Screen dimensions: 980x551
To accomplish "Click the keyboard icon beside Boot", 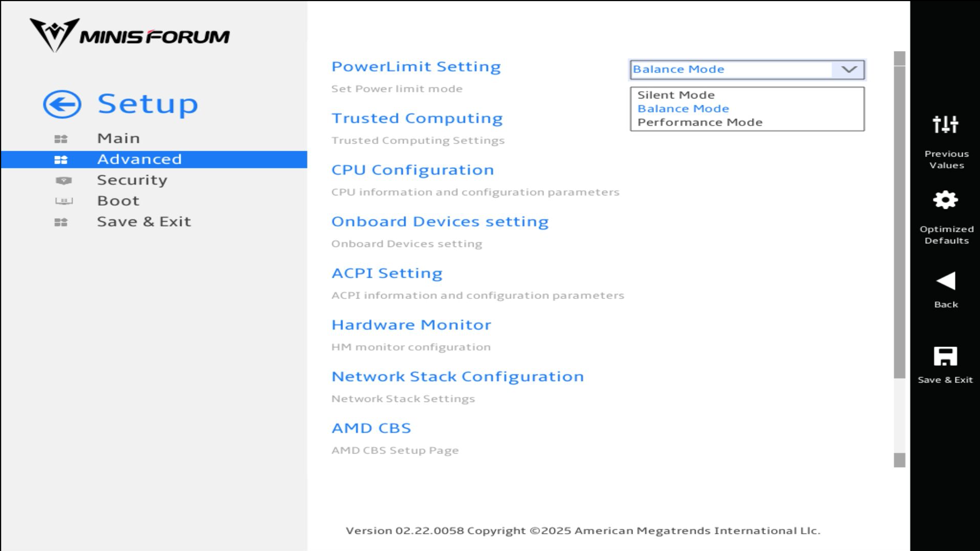I will pyautogui.click(x=63, y=201).
